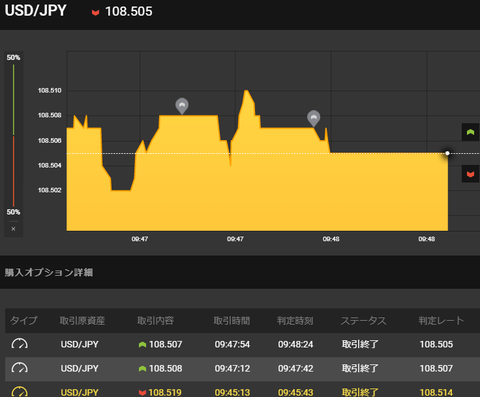Close the 50% sentiment bar with the X
Image resolution: width=480 pixels, height=397 pixels.
[x=13, y=229]
